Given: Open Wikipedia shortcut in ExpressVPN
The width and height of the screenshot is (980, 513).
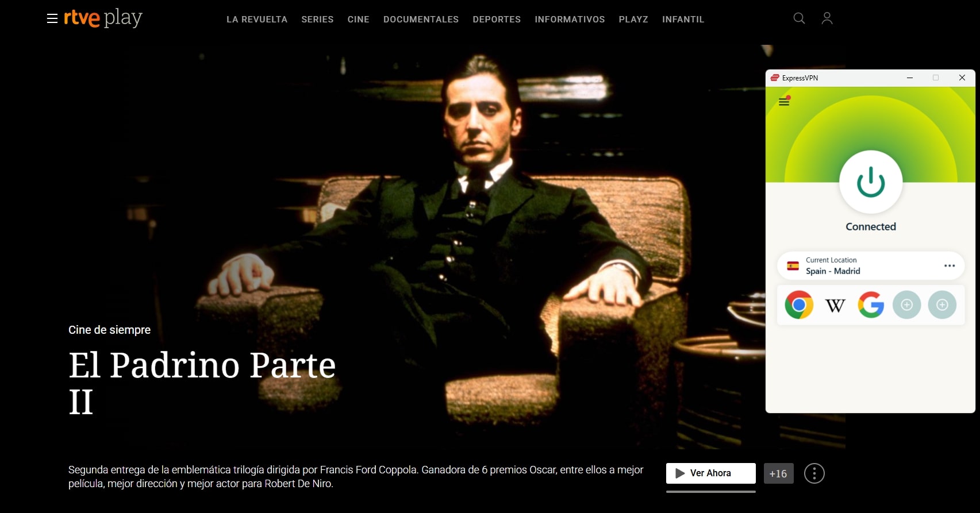Looking at the screenshot, I should 835,305.
